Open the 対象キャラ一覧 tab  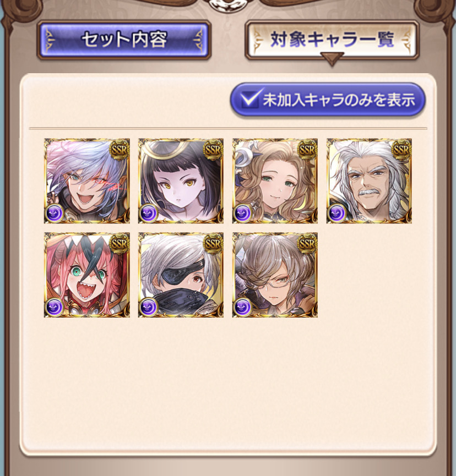tap(332, 40)
